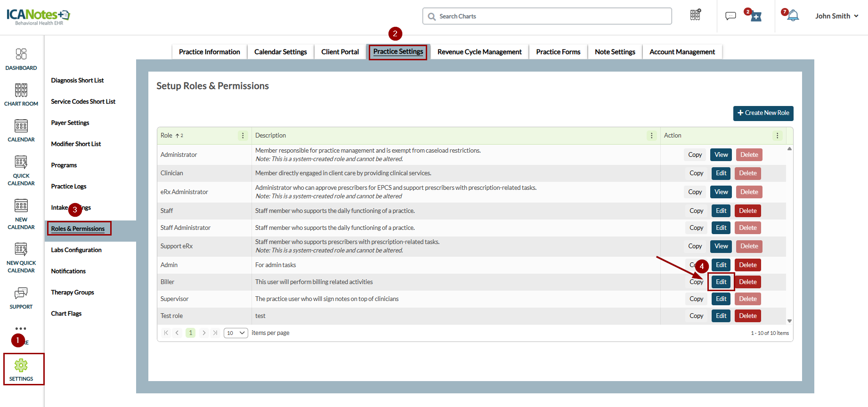Open the notifications bell icon

click(x=793, y=16)
